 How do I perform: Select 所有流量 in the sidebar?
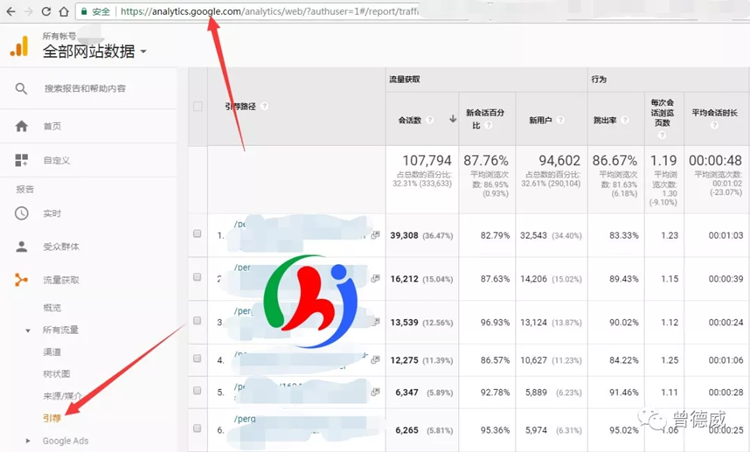coord(61,330)
